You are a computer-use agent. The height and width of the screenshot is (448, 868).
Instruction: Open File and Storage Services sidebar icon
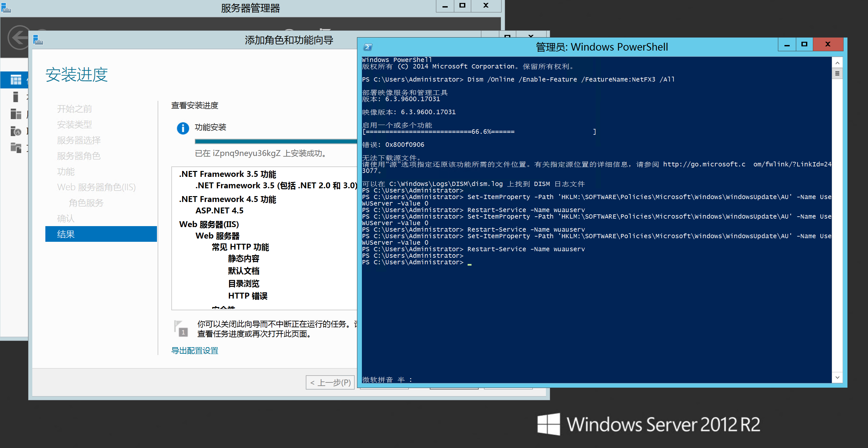(x=16, y=147)
